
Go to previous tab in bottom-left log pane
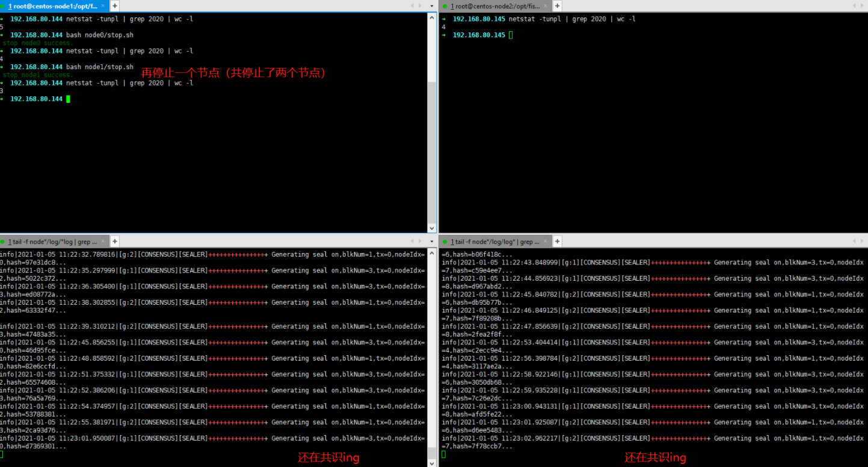[x=412, y=241]
